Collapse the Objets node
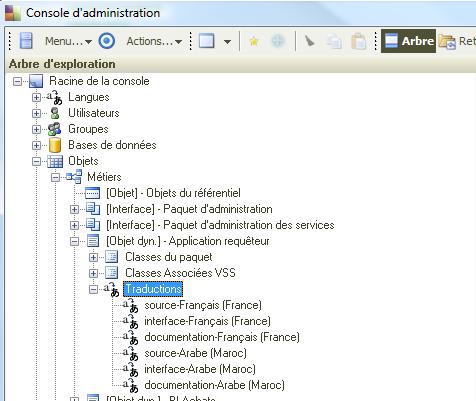The height and width of the screenshot is (401, 476). (x=36, y=161)
